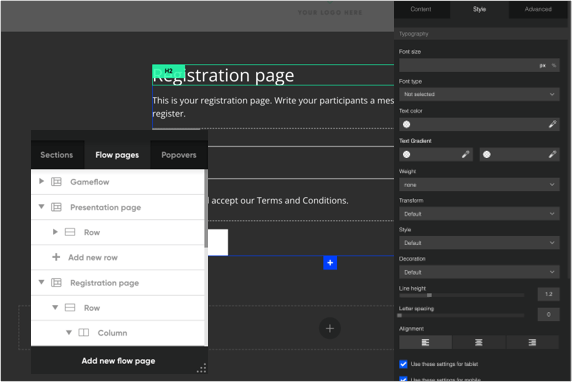Click the row icon under Presentation page
Viewport: 572px width, 382px height.
pyautogui.click(x=70, y=232)
